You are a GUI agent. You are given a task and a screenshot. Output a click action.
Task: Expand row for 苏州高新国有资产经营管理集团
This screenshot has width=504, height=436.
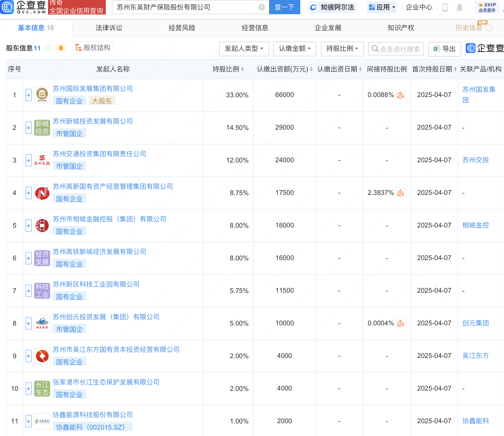[x=28, y=193]
